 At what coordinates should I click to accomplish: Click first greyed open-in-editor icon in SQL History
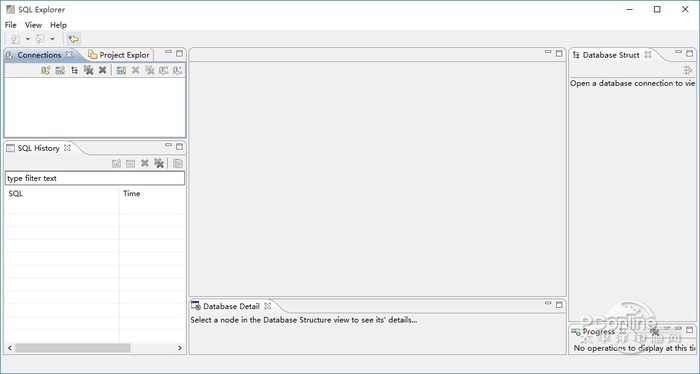pyautogui.click(x=116, y=163)
